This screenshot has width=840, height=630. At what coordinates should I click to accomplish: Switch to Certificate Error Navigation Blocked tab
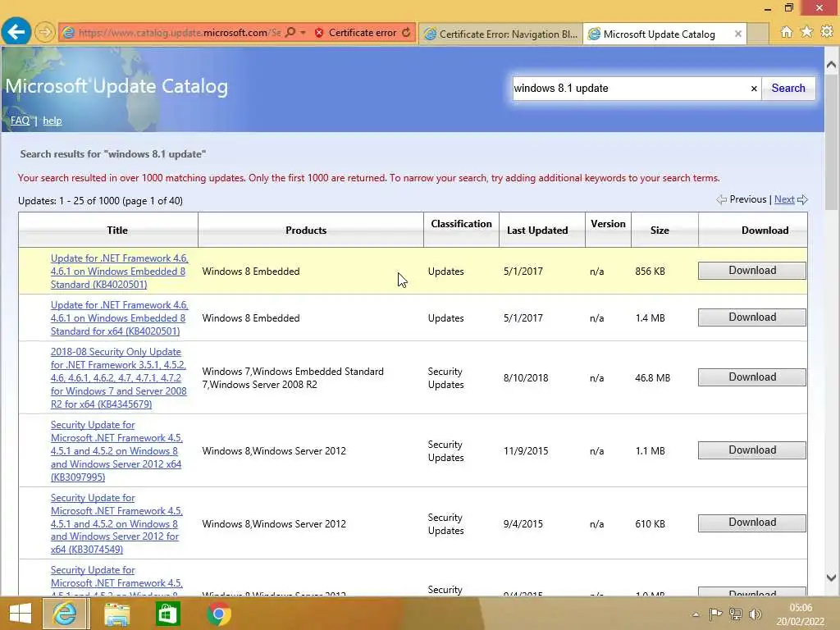point(501,34)
